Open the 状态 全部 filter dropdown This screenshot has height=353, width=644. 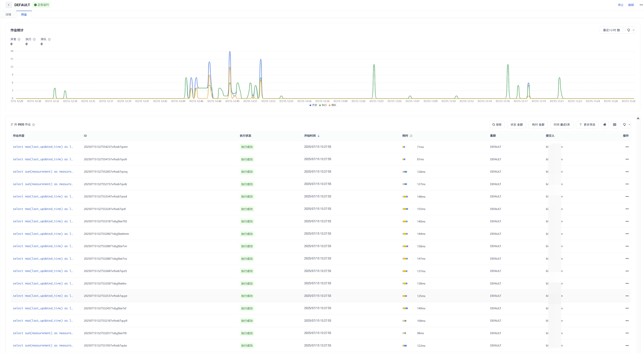tap(517, 125)
